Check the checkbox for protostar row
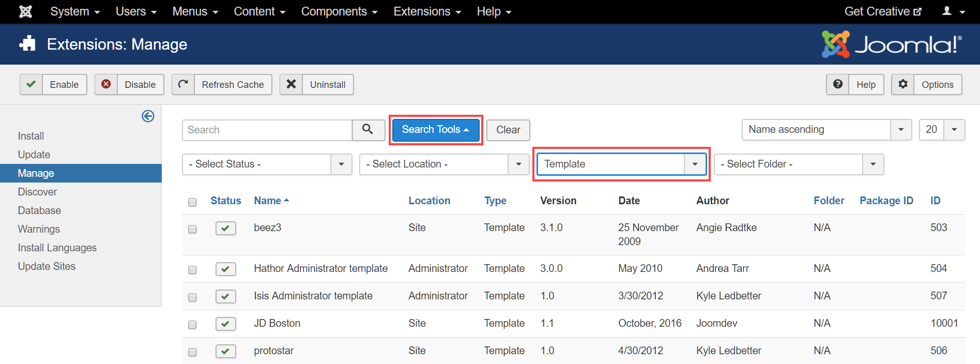 click(x=192, y=352)
